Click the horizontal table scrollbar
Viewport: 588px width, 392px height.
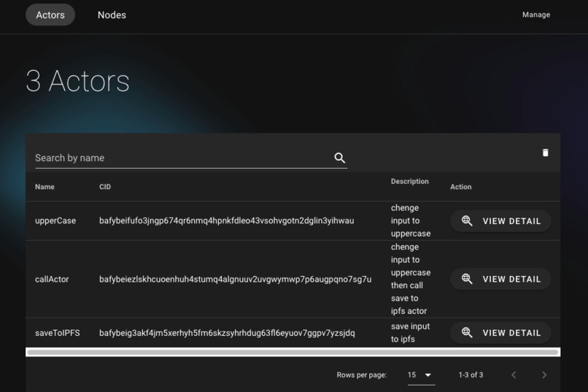[x=293, y=352]
